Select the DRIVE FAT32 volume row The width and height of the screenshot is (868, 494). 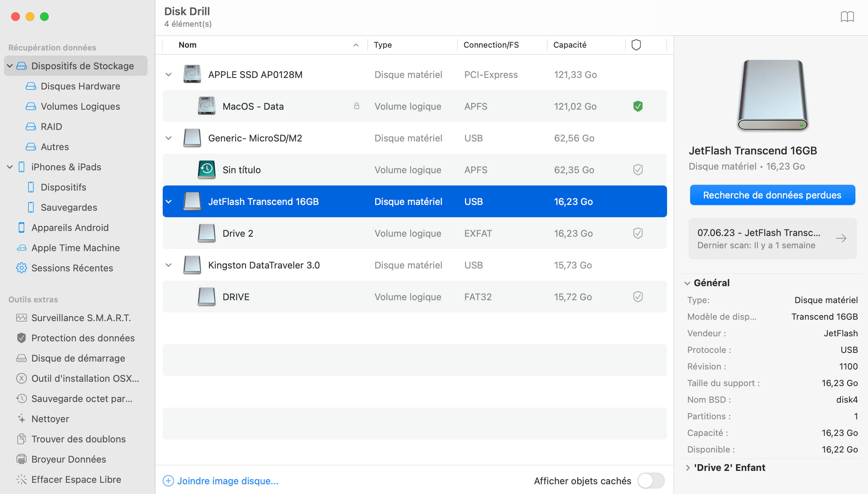click(415, 297)
